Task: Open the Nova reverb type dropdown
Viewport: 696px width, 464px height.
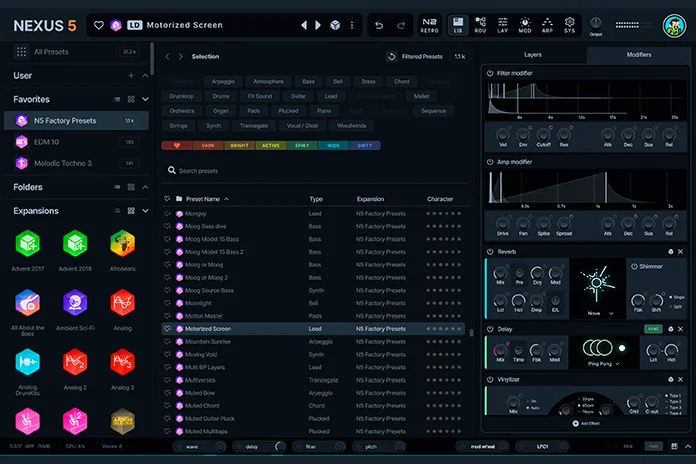Action: click(x=600, y=313)
